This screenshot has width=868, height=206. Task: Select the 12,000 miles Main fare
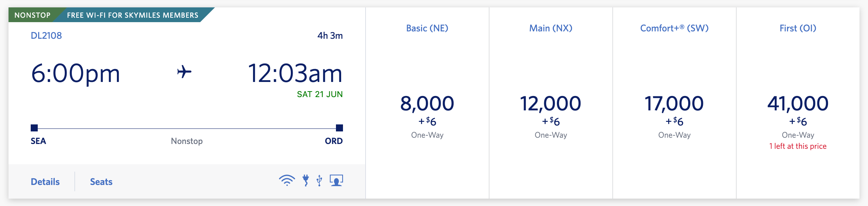551,104
